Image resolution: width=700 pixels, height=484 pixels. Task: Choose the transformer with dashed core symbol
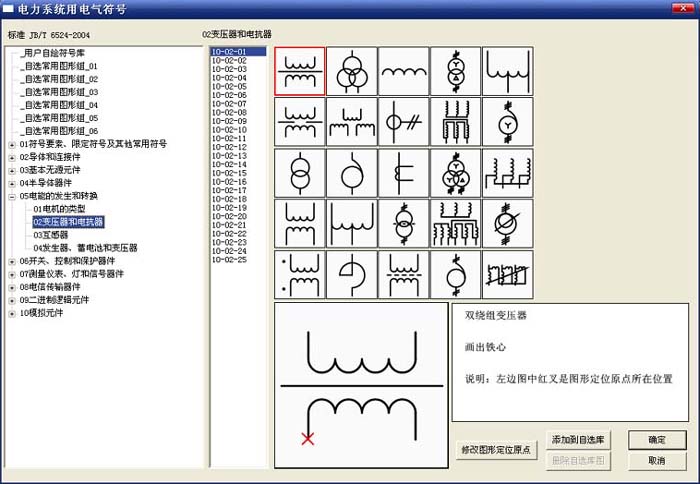(x=403, y=276)
